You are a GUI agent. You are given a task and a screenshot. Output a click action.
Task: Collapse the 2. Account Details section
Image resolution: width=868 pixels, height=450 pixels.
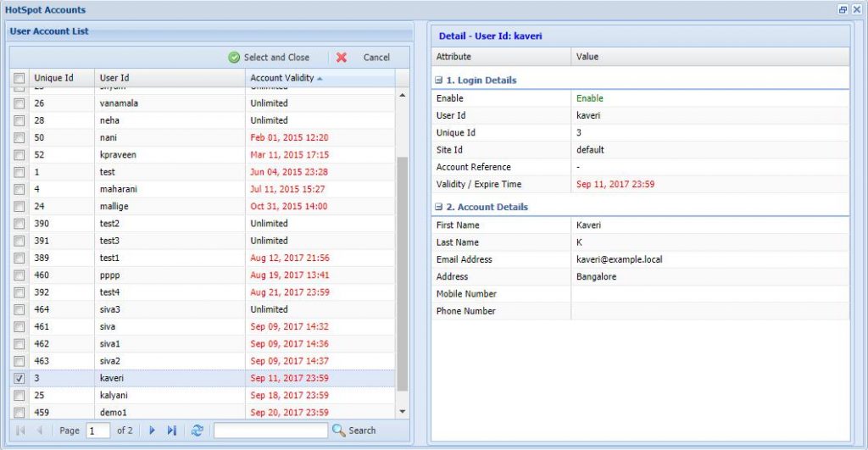point(438,207)
